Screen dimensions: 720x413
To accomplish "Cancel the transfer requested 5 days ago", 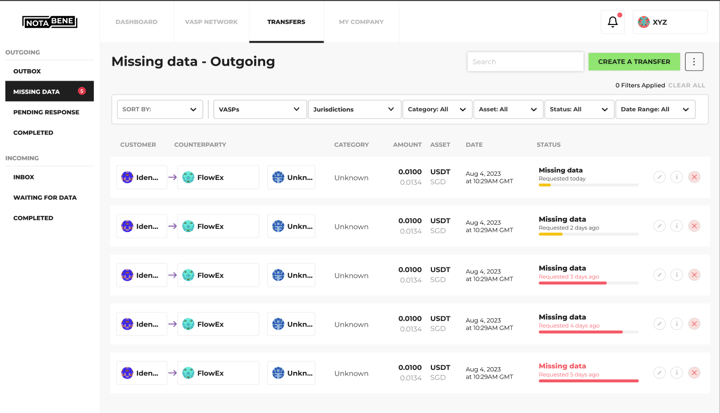I will (694, 373).
